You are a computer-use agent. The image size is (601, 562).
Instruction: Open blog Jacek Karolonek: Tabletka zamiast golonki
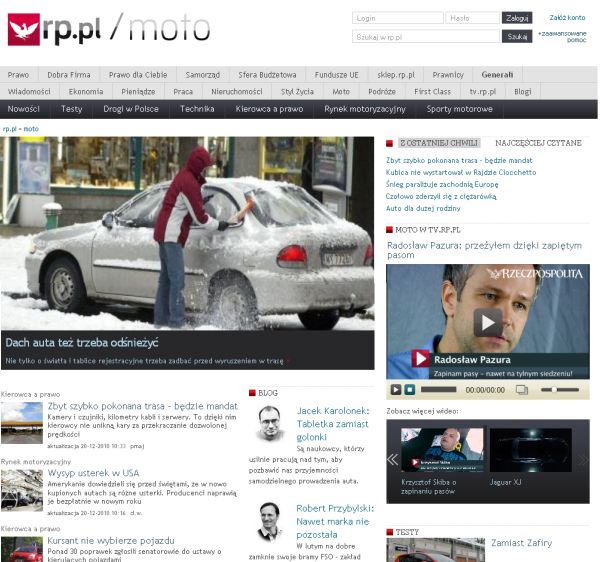click(x=333, y=424)
